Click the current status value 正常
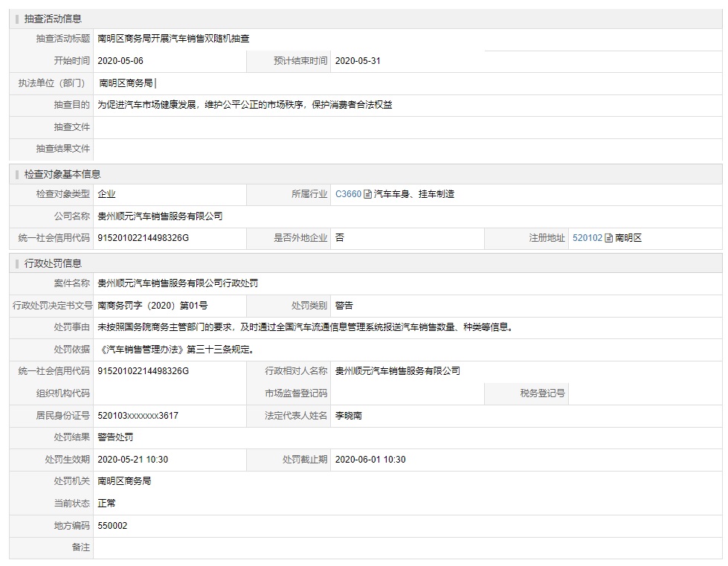 pyautogui.click(x=106, y=504)
